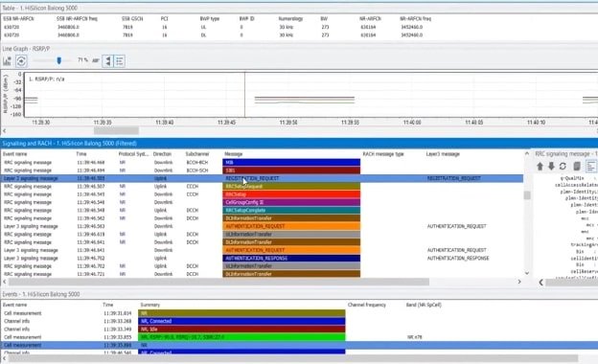Screen dimensions: 598x364
Task: Click the NR n78 band cell in Events
Action: click(414, 337)
